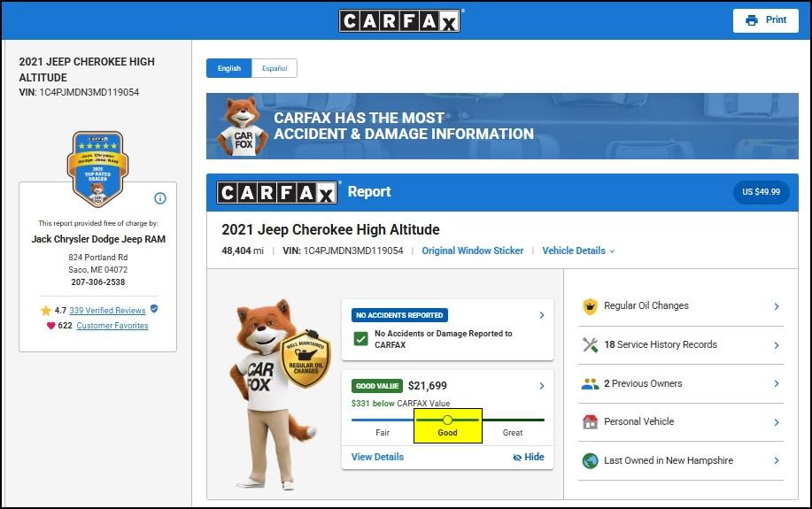
Task: Hide the CARFAX value section
Action: coord(529,458)
